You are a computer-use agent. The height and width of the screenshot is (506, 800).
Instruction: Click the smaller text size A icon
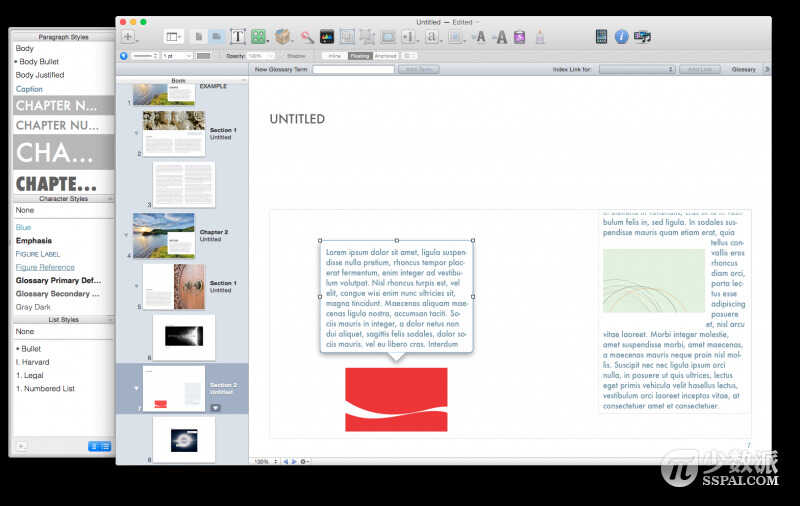tap(480, 37)
